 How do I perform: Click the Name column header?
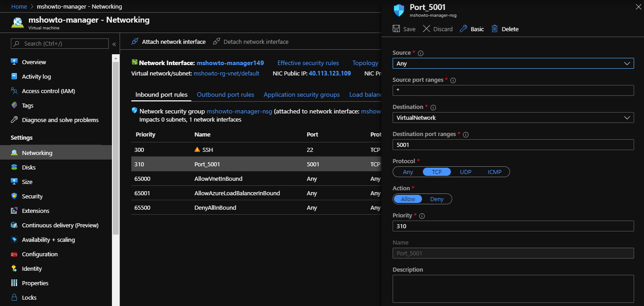tap(202, 135)
